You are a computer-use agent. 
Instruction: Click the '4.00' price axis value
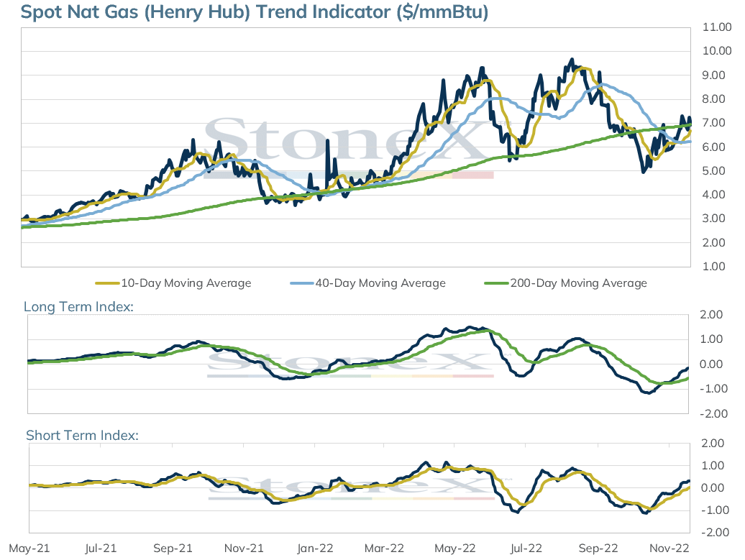click(x=713, y=194)
